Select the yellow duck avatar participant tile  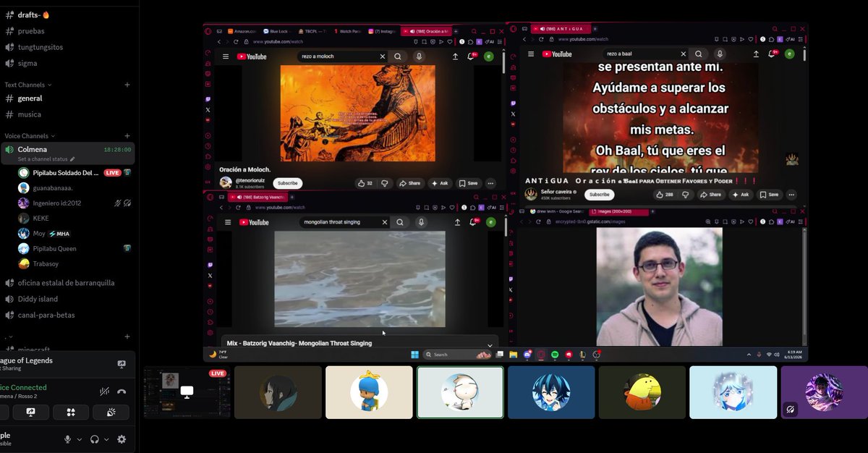pos(642,392)
